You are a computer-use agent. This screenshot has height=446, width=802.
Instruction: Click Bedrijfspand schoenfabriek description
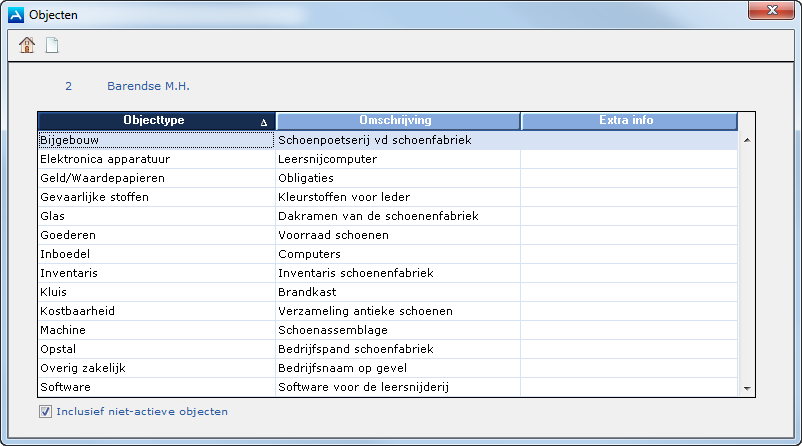(356, 349)
